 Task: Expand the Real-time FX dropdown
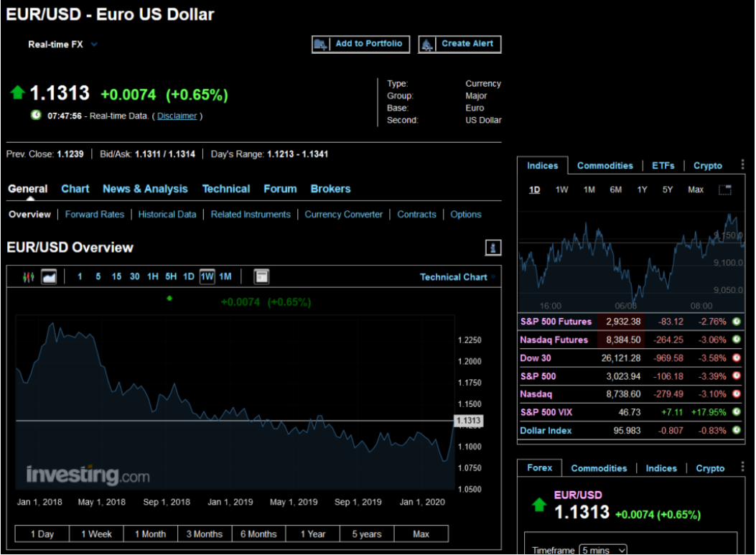pyautogui.click(x=94, y=45)
